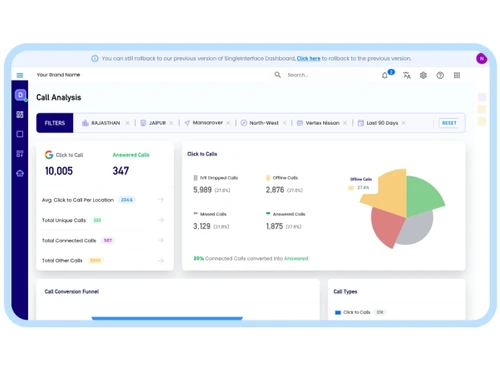The image size is (500, 375).
Task: Remove the Mansarover filter
Action: (x=228, y=123)
